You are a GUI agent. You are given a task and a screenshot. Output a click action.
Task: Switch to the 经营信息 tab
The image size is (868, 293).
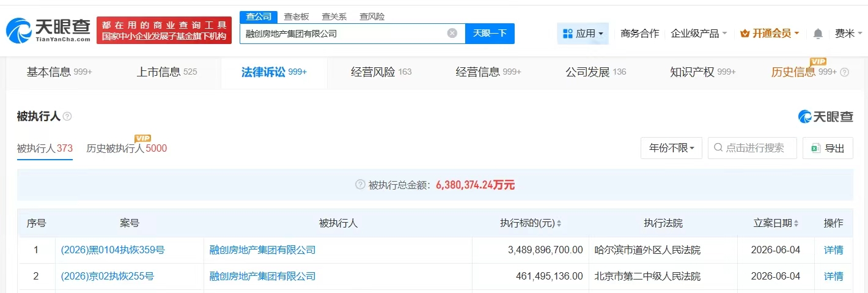click(x=488, y=72)
